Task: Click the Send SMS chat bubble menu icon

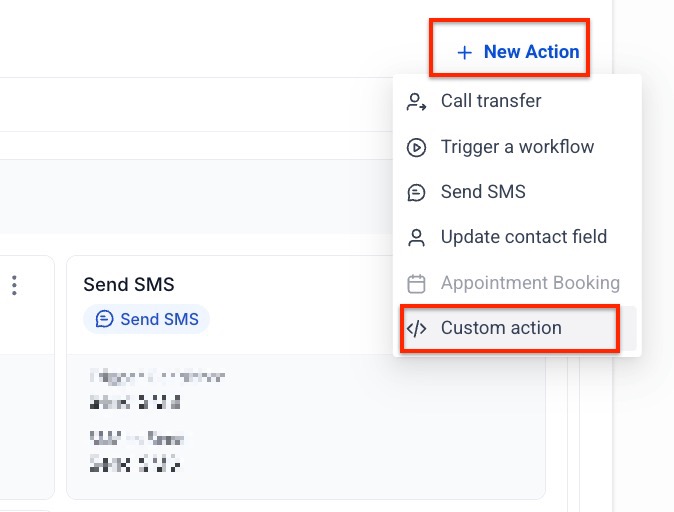Action: click(x=417, y=192)
